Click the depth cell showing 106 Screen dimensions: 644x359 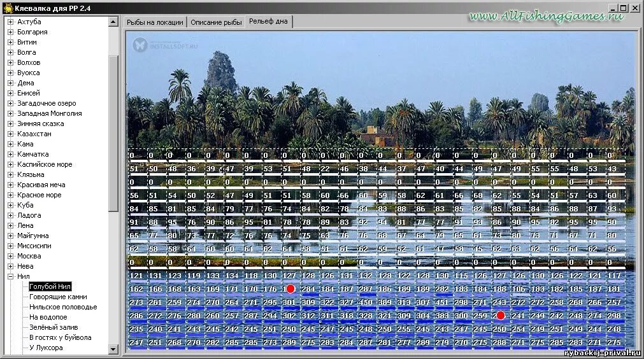[519, 289]
